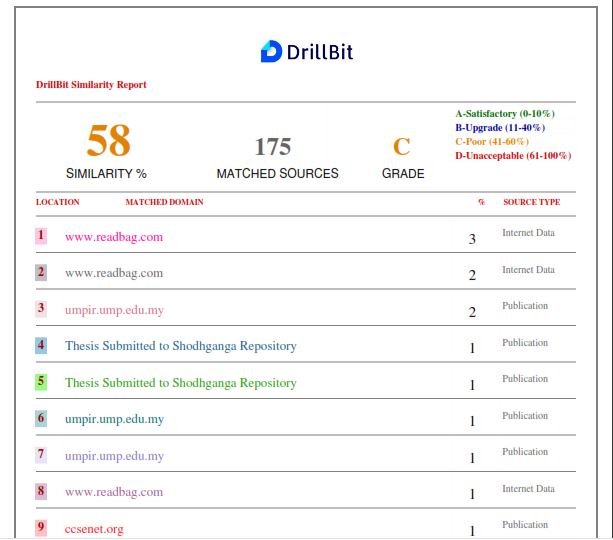The image size is (613, 540).
Task: Click Publication source type in row 5
Action: (525, 379)
